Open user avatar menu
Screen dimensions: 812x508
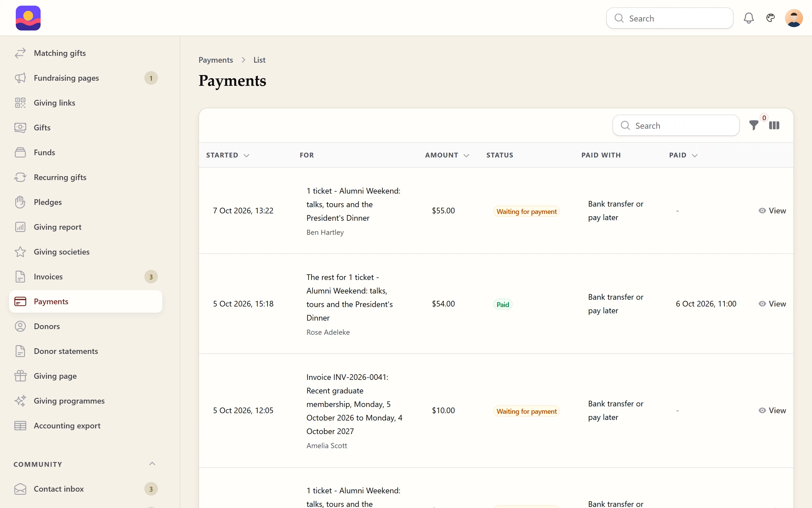point(794,18)
